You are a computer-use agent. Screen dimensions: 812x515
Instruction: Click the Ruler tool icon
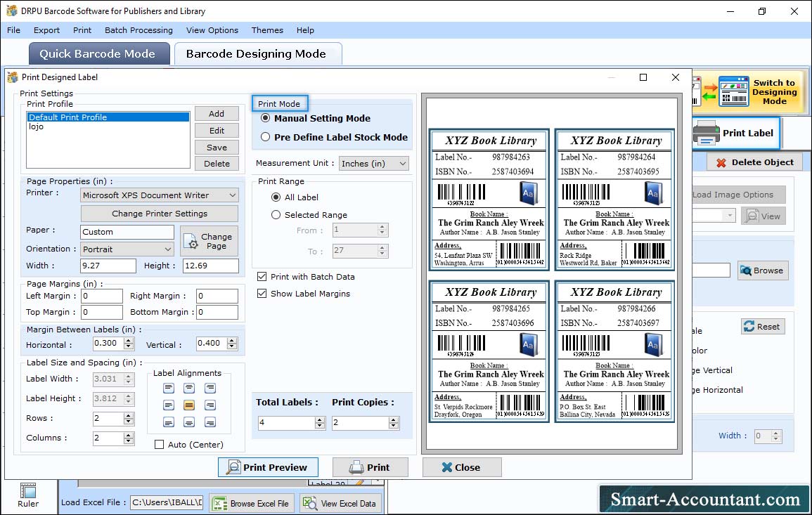[28, 490]
